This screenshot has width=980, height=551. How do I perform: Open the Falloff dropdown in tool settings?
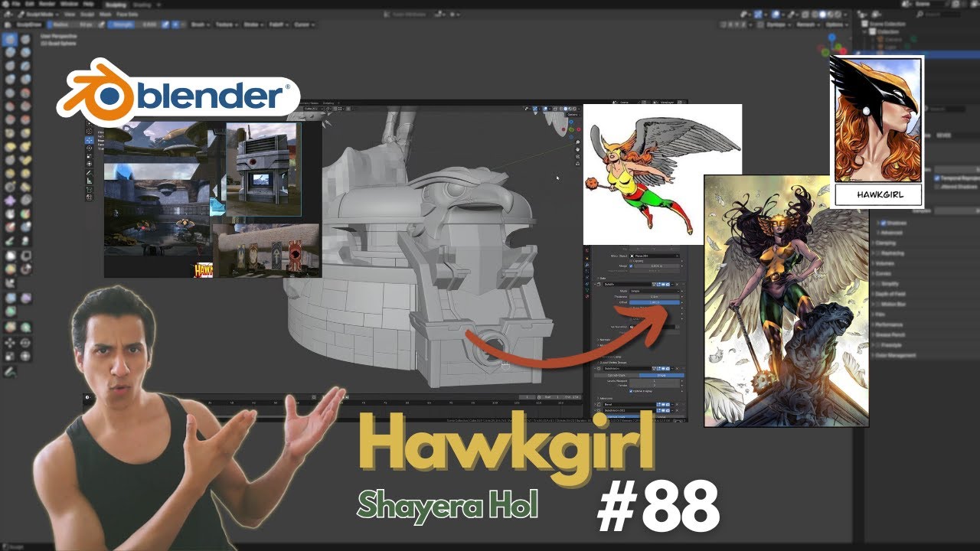pyautogui.click(x=278, y=24)
